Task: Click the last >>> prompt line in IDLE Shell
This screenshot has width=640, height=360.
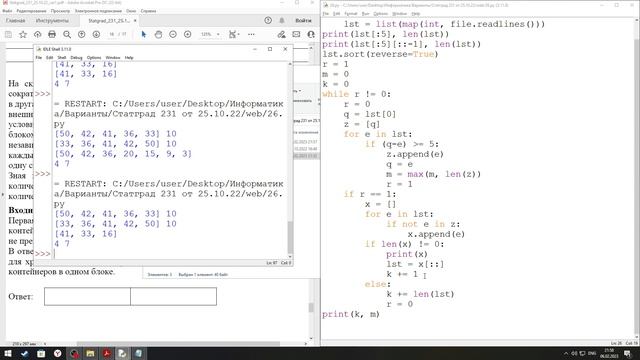Action: (42, 253)
